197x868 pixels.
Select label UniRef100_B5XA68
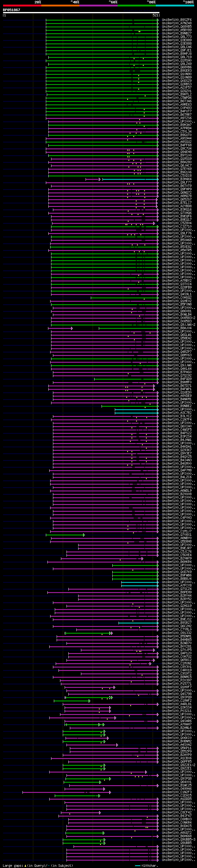[177, 240]
